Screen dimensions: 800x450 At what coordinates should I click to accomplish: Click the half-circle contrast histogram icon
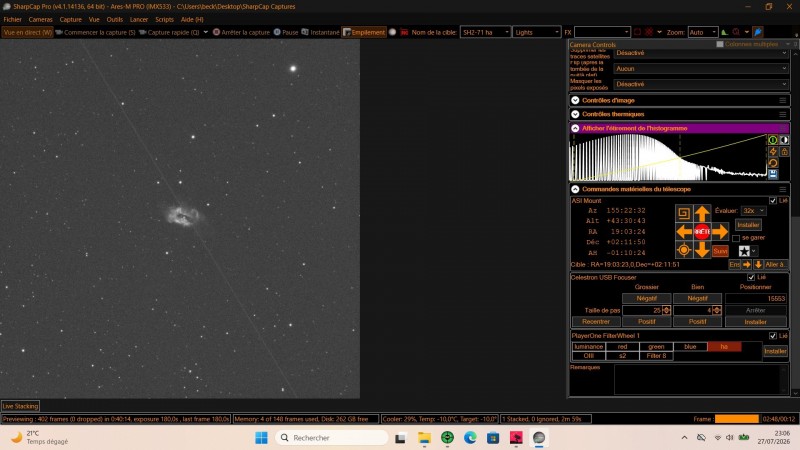coord(785,140)
